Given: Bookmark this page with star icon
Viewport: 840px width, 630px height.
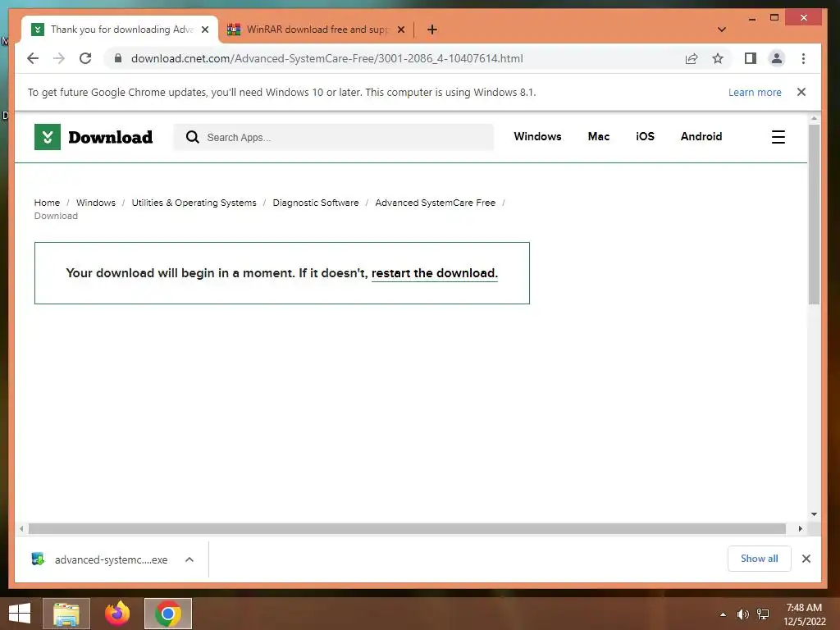Looking at the screenshot, I should click(x=718, y=58).
